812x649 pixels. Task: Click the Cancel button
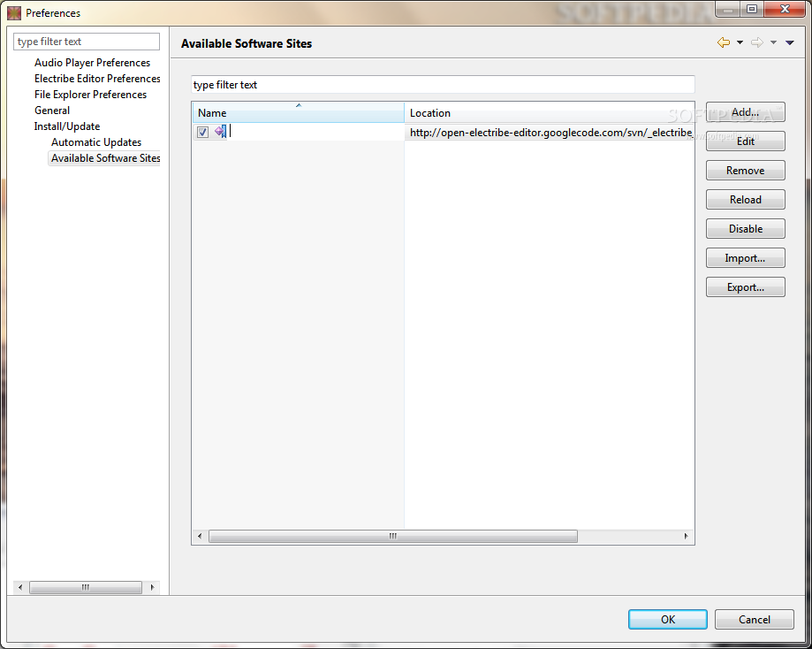pyautogui.click(x=754, y=620)
